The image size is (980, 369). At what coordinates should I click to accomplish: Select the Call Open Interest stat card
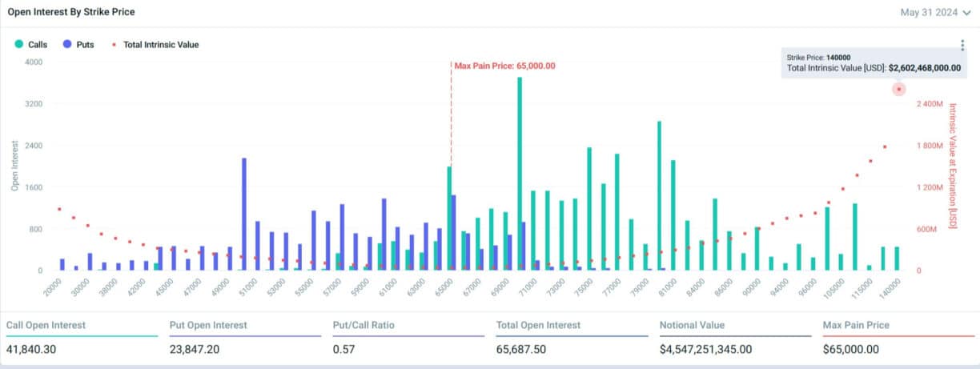[x=82, y=338]
